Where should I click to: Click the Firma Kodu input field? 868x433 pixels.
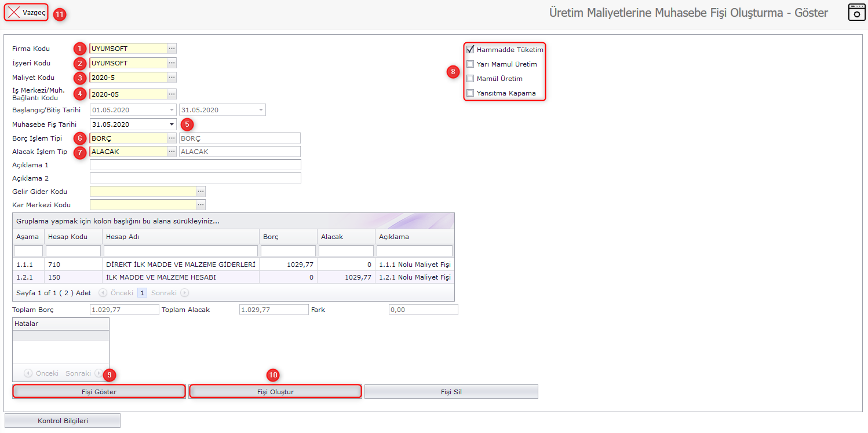(128, 49)
